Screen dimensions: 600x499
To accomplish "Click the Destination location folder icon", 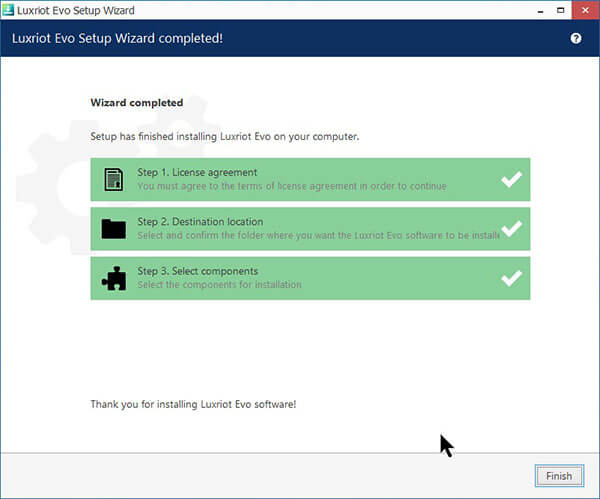I will 113,229.
